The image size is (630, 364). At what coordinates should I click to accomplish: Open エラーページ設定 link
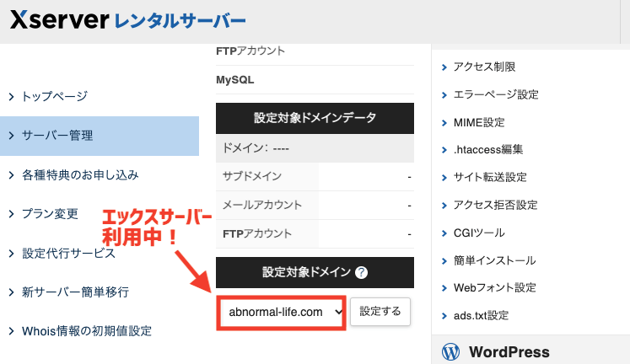tap(496, 94)
